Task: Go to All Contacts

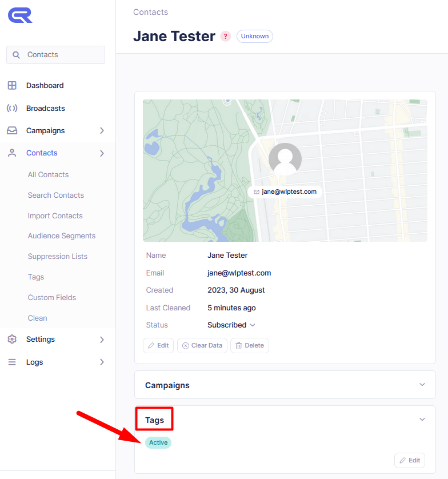Action: click(x=48, y=175)
